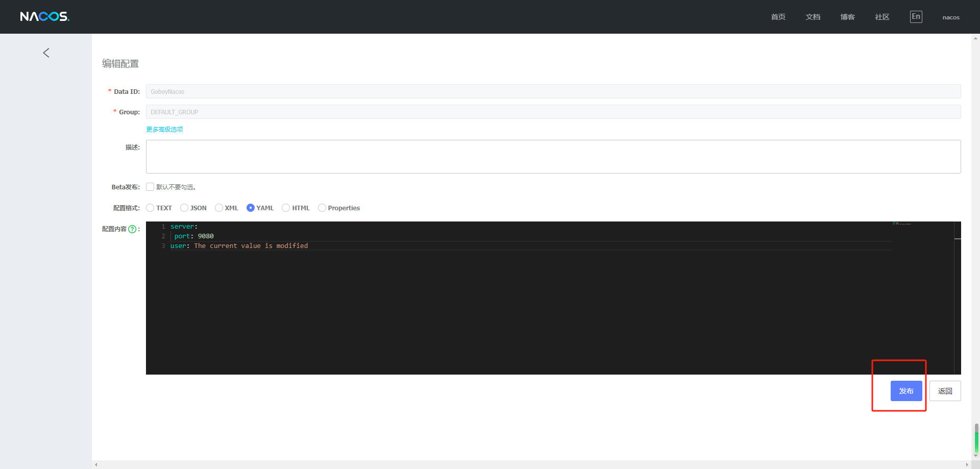Click the 返回 back button
Screen dimensions: 980x469
(945, 391)
